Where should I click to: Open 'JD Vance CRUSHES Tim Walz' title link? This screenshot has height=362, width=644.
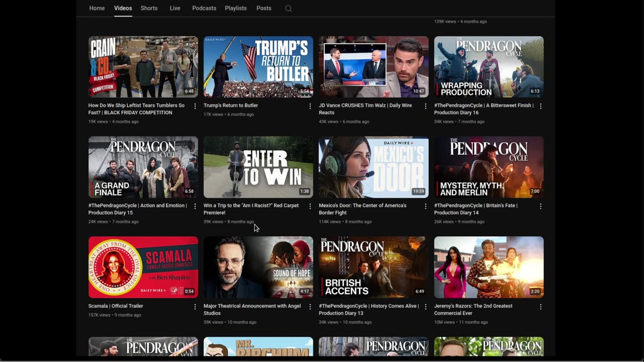(x=365, y=109)
